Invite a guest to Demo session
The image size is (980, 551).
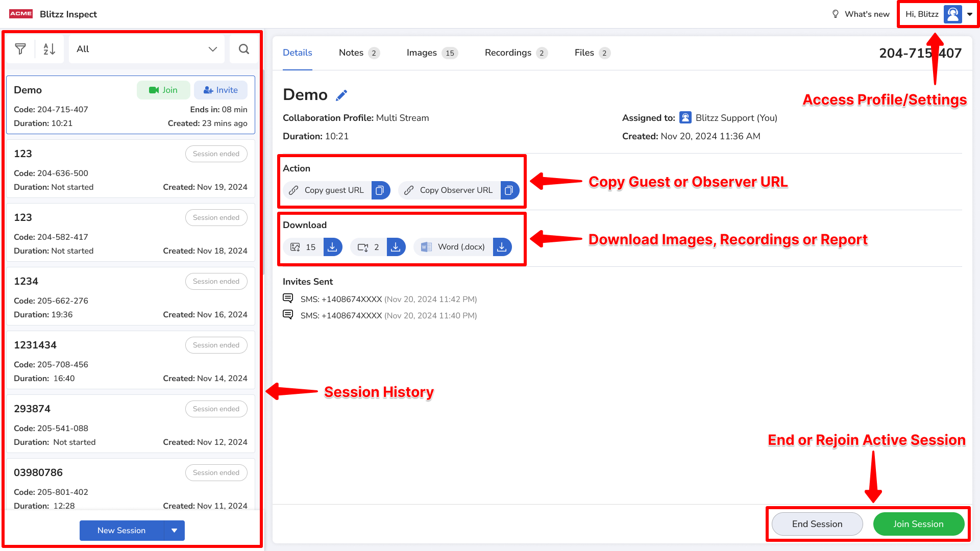(x=220, y=90)
